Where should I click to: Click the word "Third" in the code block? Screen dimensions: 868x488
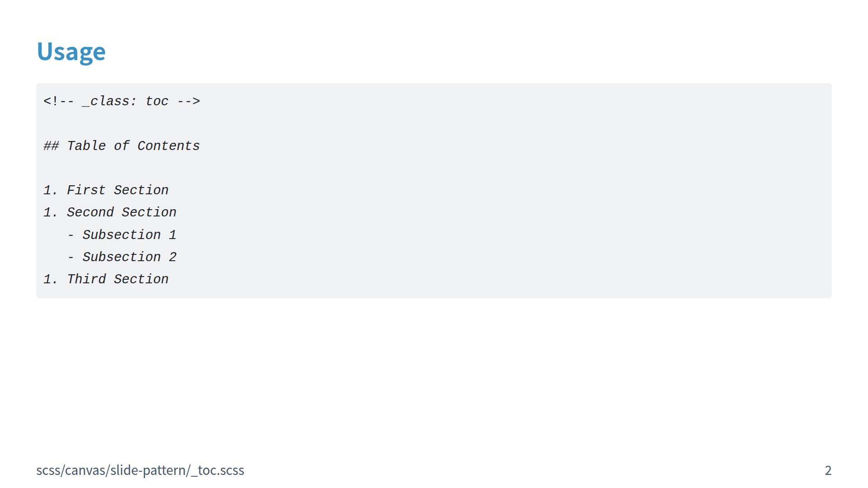86,279
